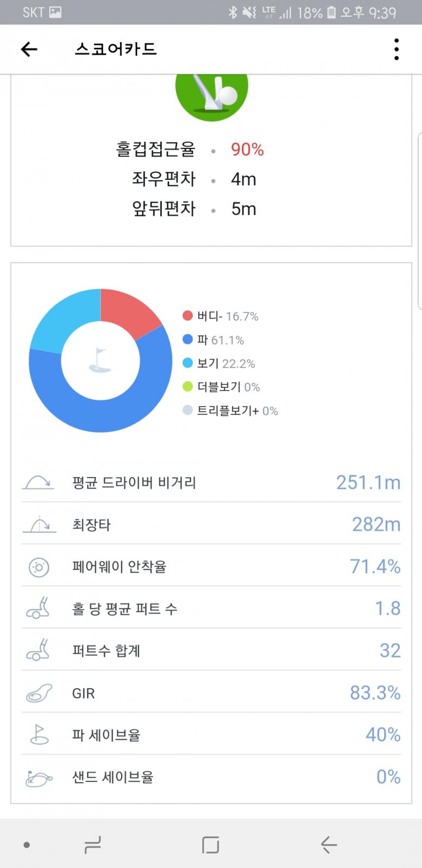The width and height of the screenshot is (422, 868).
Task: Tap the par save rate flag icon
Action: (x=39, y=735)
